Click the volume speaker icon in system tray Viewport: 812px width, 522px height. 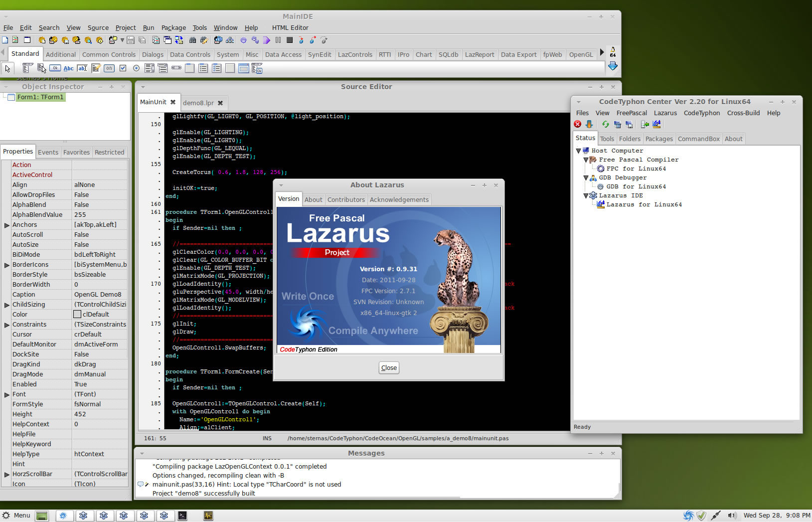731,516
